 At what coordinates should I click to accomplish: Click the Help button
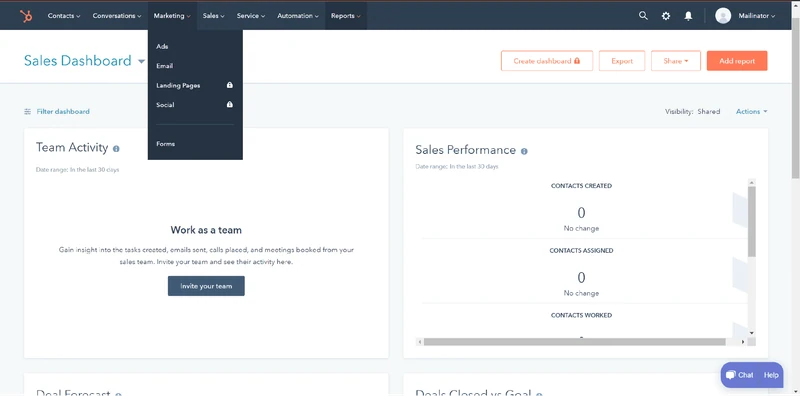[771, 375]
